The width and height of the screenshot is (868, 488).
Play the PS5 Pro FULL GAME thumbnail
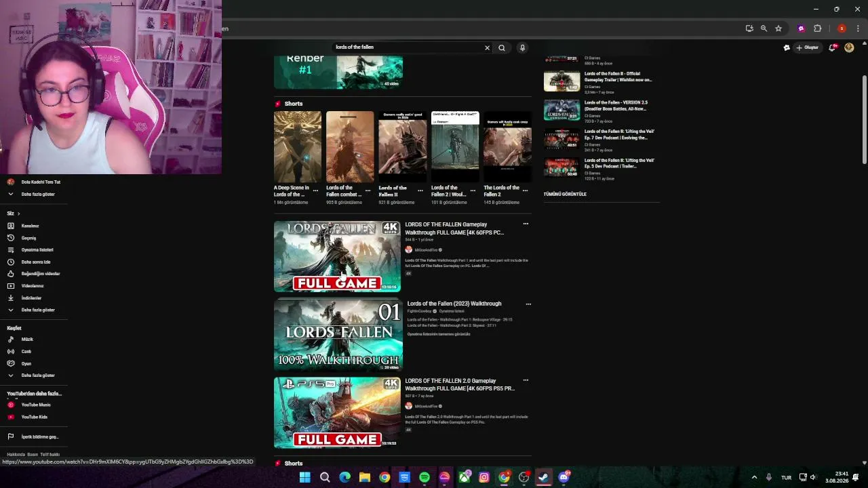[337, 413]
